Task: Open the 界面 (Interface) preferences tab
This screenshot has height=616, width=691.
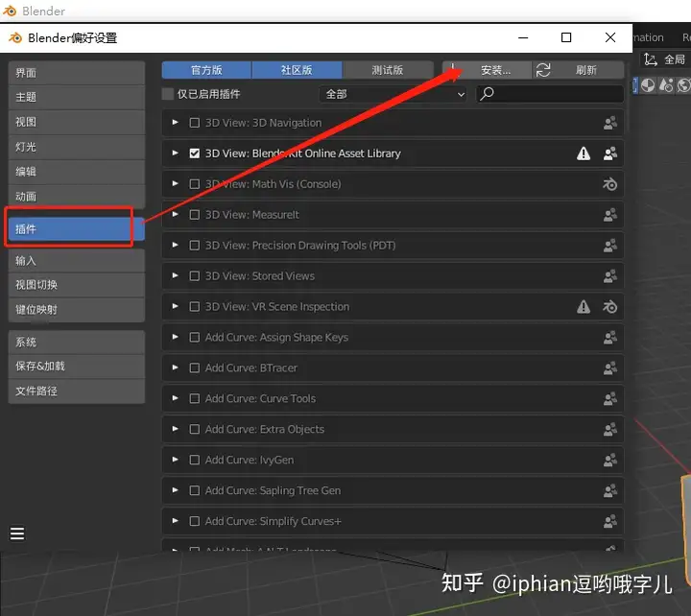Action: coord(77,73)
